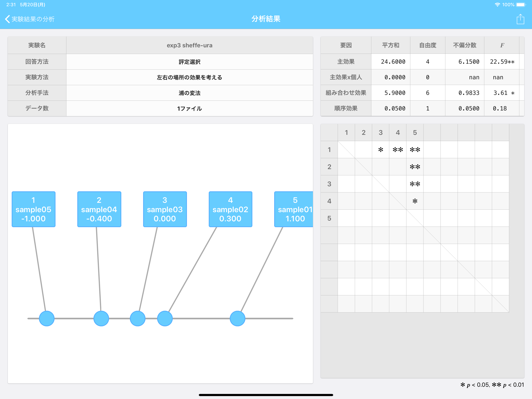This screenshot has width=532, height=399.
Task: Tap the 実験名 row label
Action: tap(37, 45)
